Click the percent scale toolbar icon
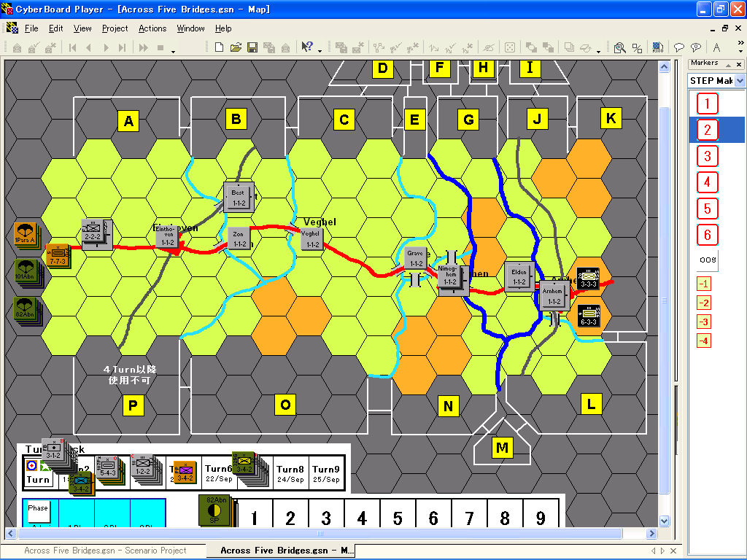 [637, 47]
